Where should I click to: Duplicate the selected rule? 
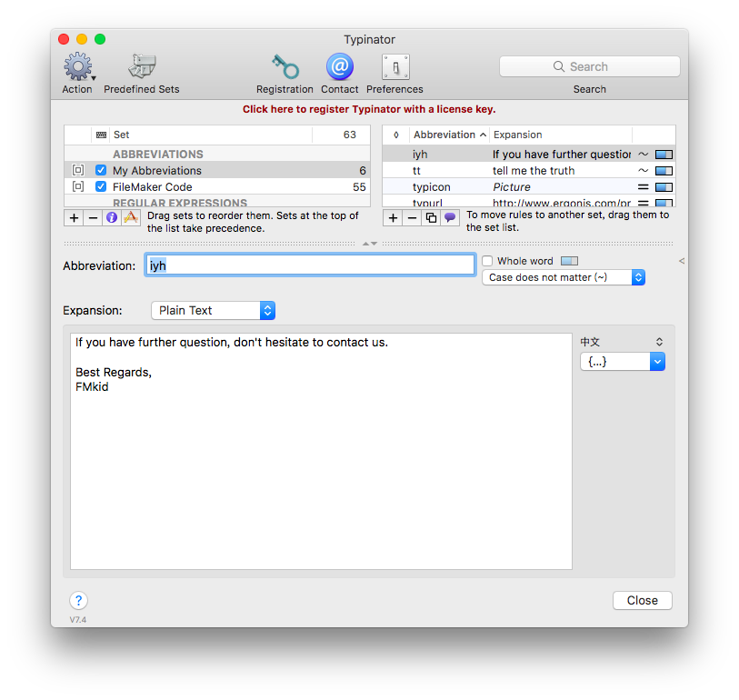pyautogui.click(x=431, y=218)
